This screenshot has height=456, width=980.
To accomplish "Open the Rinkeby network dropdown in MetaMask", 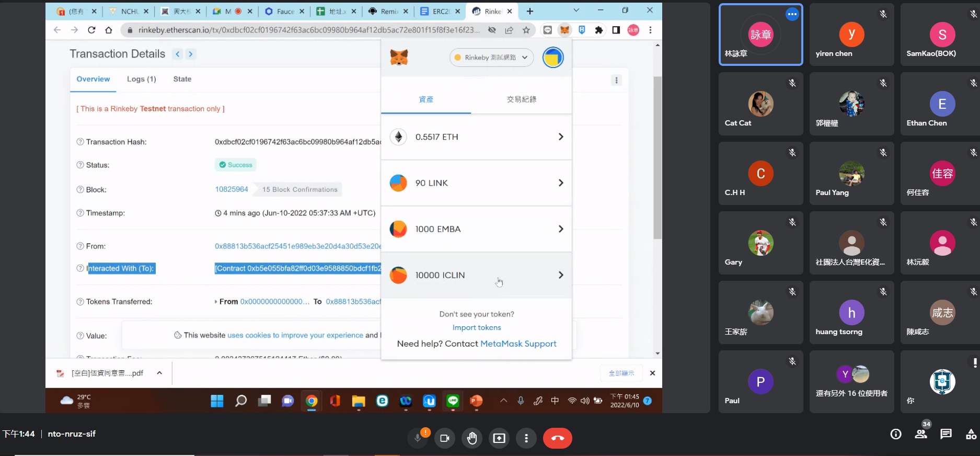I will click(491, 58).
